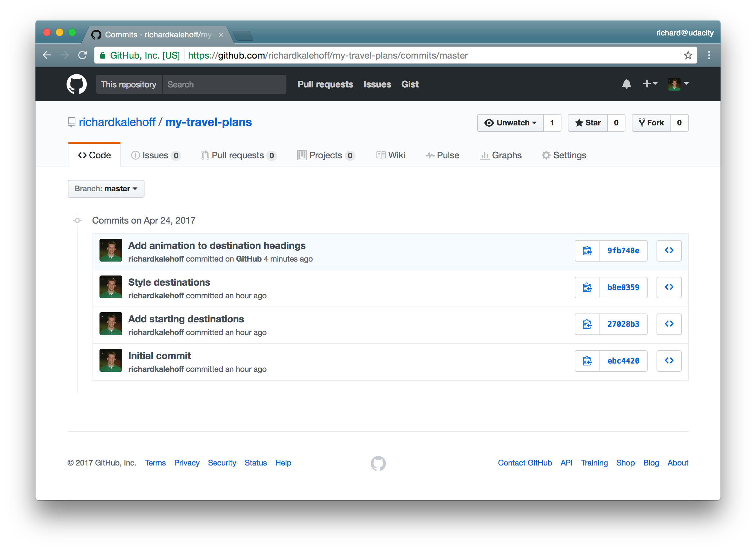Toggle the Unwatch setting for this repository
Viewport: 756px width, 551px height.
510,123
